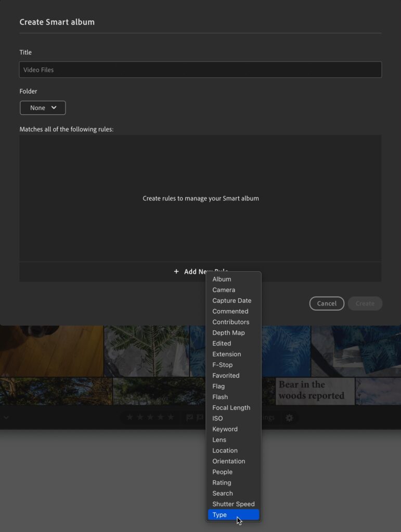Image resolution: width=401 pixels, height=532 pixels.
Task: Click the Title input field
Action: [x=200, y=70]
